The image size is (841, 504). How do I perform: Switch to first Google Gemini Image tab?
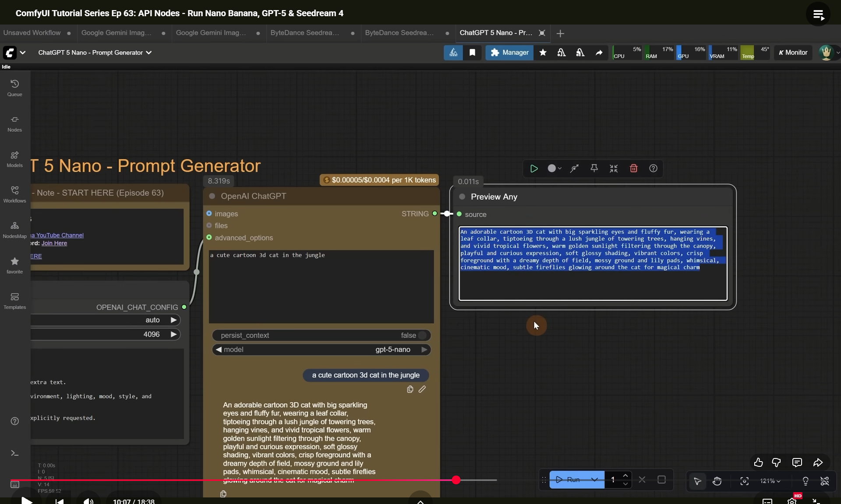click(x=117, y=33)
